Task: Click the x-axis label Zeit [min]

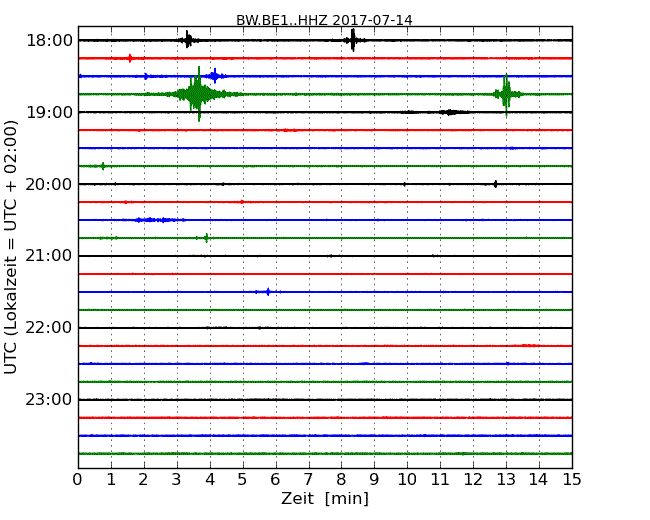Action: click(325, 498)
